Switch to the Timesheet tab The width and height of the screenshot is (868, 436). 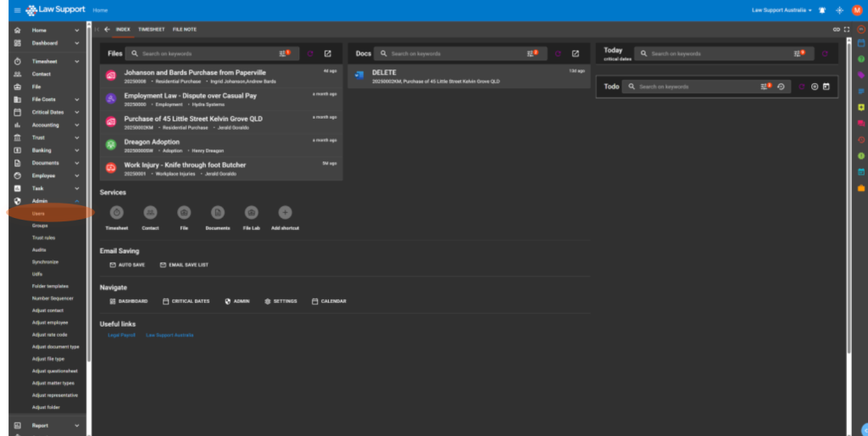pos(152,29)
